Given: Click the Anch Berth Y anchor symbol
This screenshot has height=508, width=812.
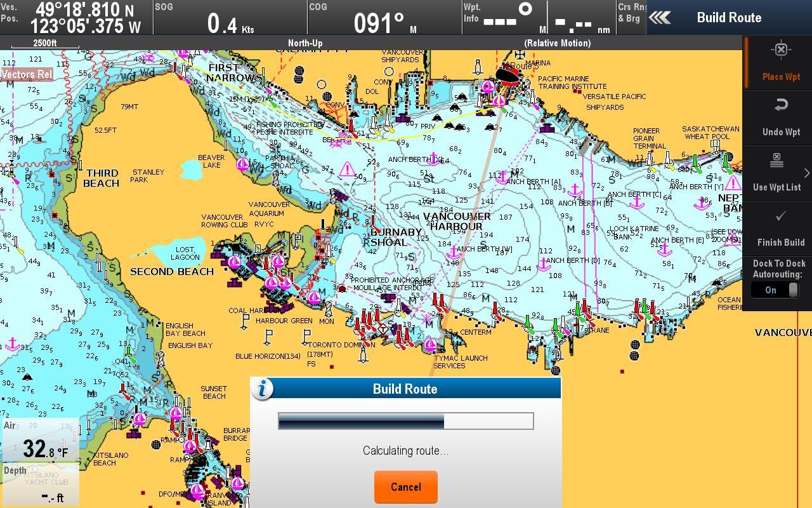Looking at the screenshot, I should (702, 203).
